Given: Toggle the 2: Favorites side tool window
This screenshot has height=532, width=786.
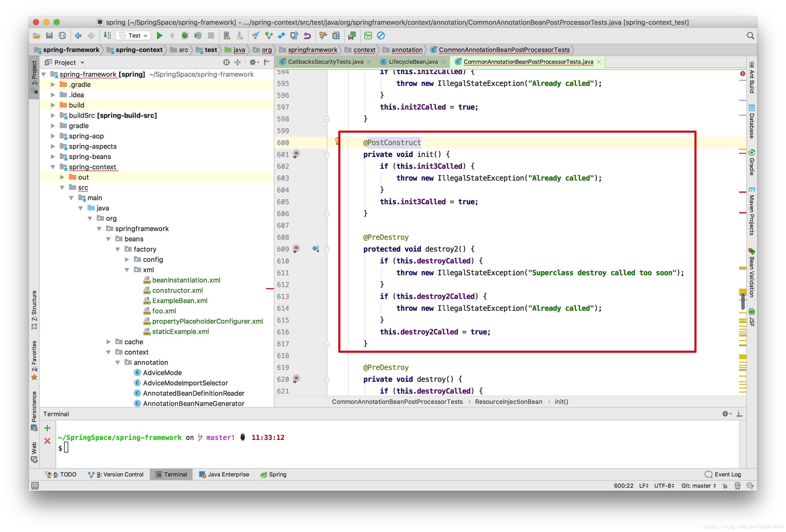Looking at the screenshot, I should (34, 360).
